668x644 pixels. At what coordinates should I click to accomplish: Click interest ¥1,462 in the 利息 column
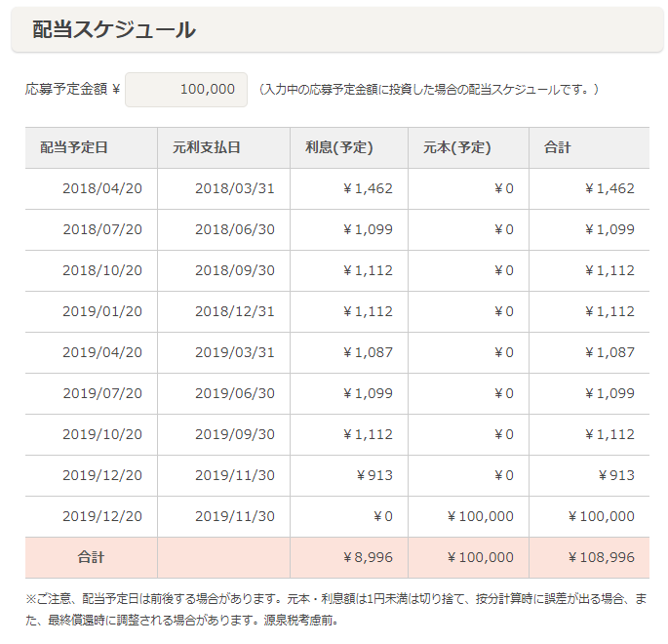(x=368, y=188)
